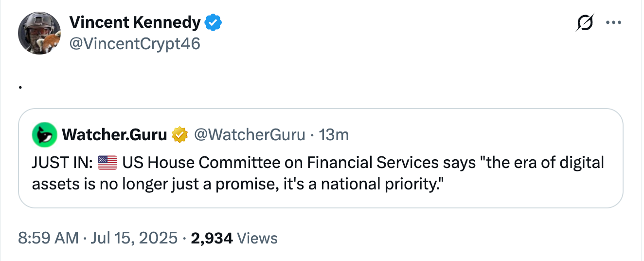644x261 pixels.
Task: Click the "Views" label
Action: [259, 238]
